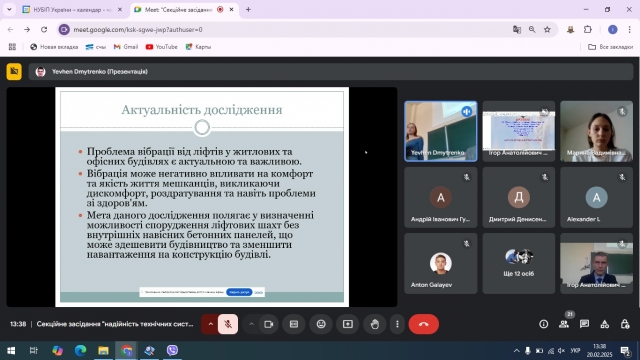Leave the call

point(424,324)
